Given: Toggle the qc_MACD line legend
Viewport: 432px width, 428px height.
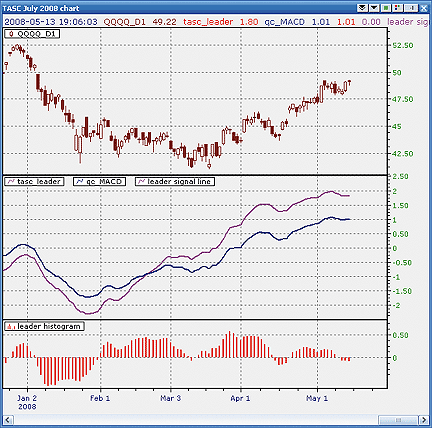Looking at the screenshot, I should click(99, 181).
